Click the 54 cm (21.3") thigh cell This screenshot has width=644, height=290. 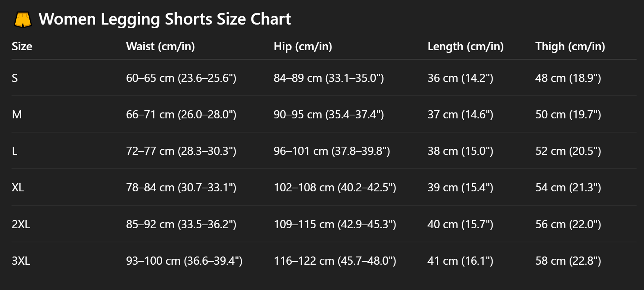[568, 187]
